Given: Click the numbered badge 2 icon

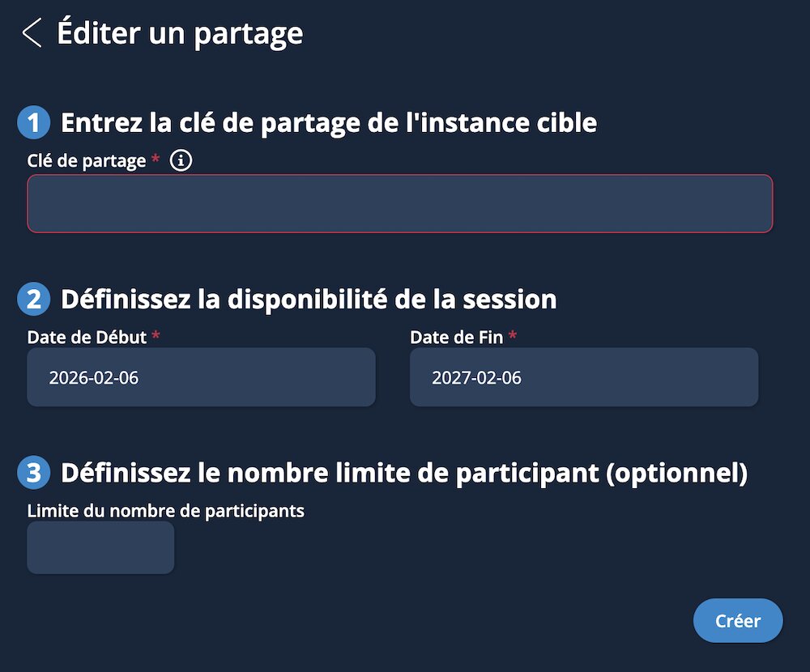Looking at the screenshot, I should (x=32, y=300).
